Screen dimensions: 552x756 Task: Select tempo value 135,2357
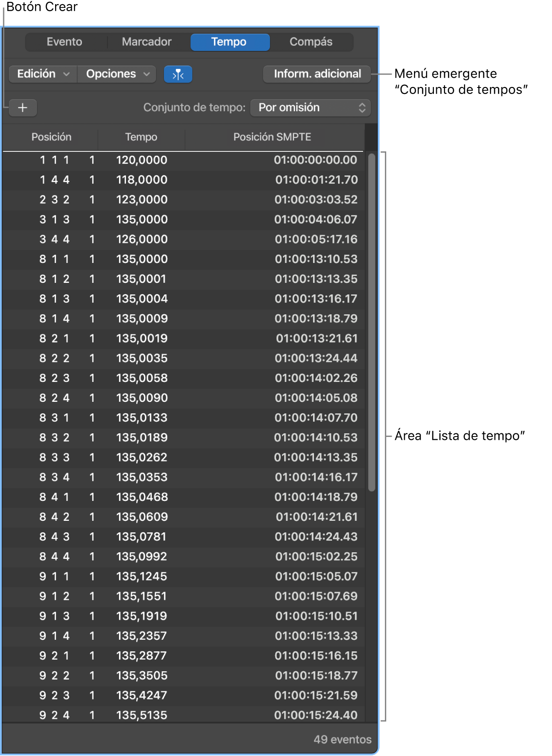[x=142, y=636]
